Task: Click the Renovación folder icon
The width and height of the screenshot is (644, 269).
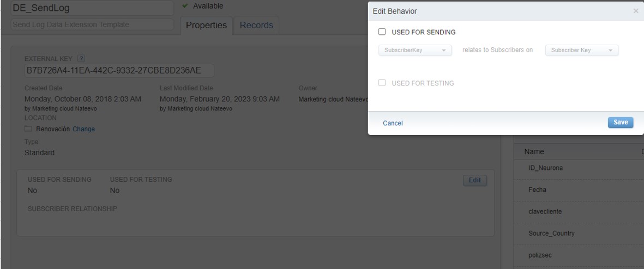Action: [x=28, y=129]
